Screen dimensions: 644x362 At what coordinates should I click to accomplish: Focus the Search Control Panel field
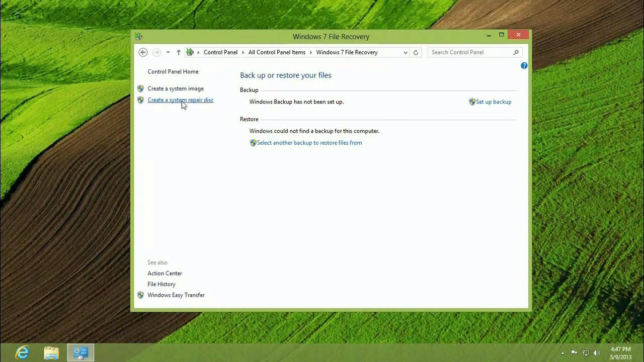click(475, 52)
